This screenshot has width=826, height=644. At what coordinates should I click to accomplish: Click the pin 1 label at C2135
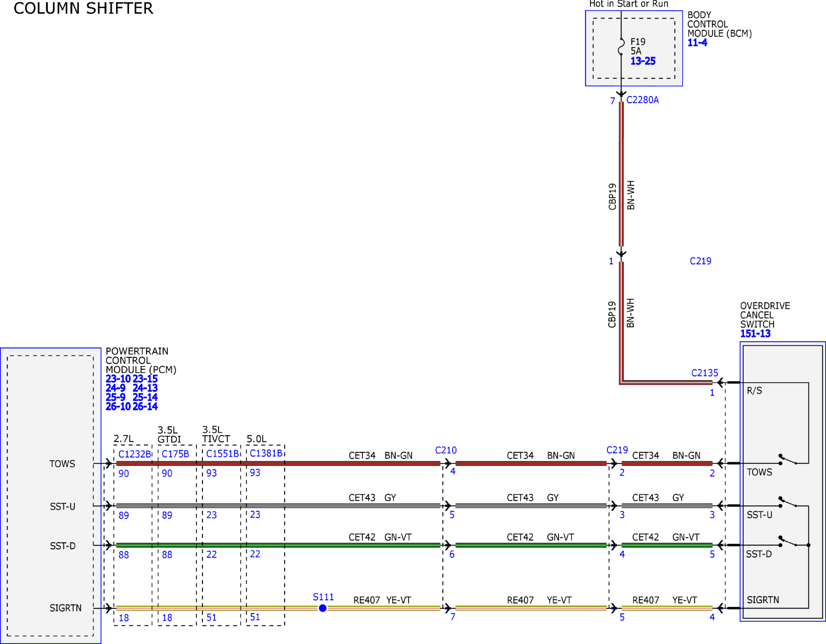point(712,393)
